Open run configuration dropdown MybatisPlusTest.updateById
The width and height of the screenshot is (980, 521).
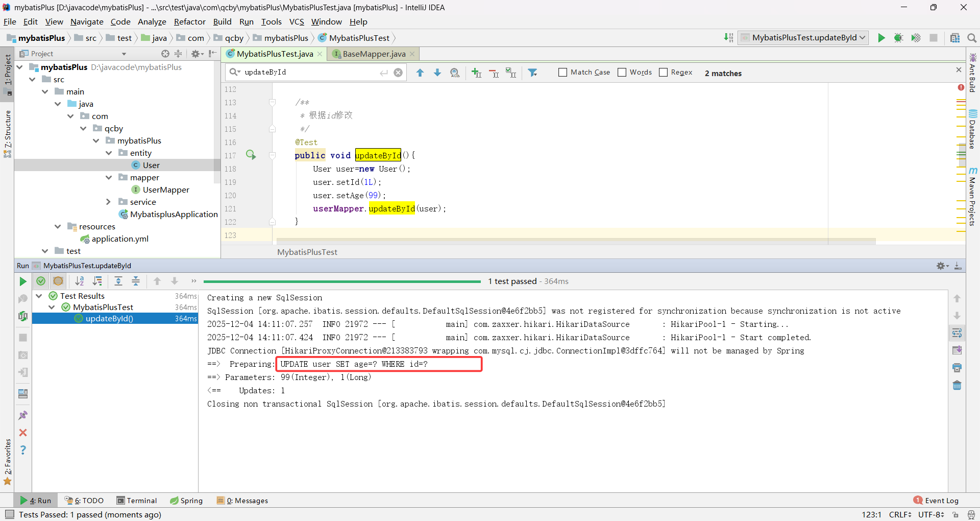click(x=803, y=38)
